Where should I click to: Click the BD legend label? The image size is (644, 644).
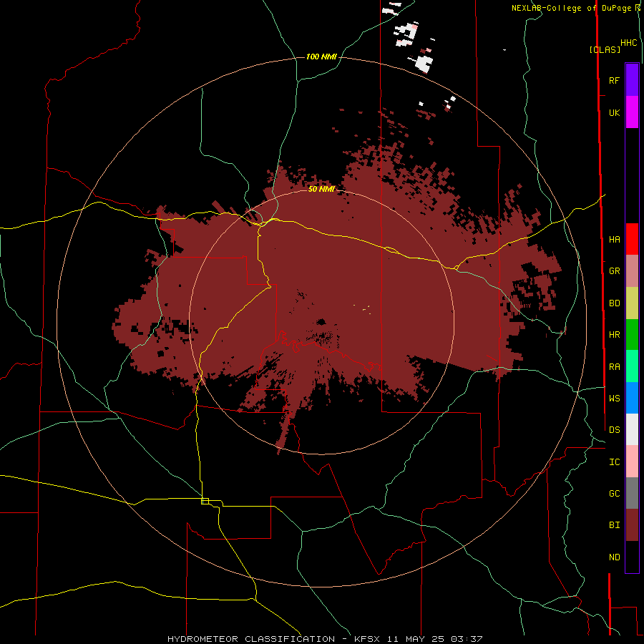(x=614, y=303)
